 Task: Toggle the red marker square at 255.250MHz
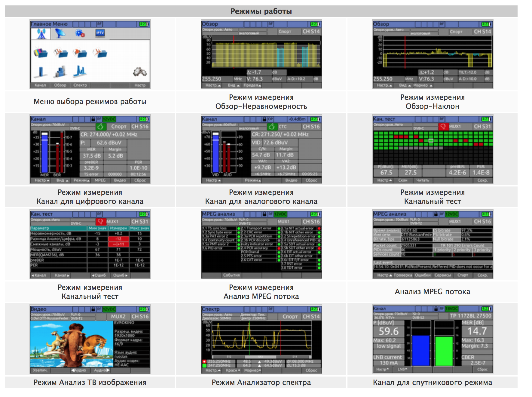204,361
